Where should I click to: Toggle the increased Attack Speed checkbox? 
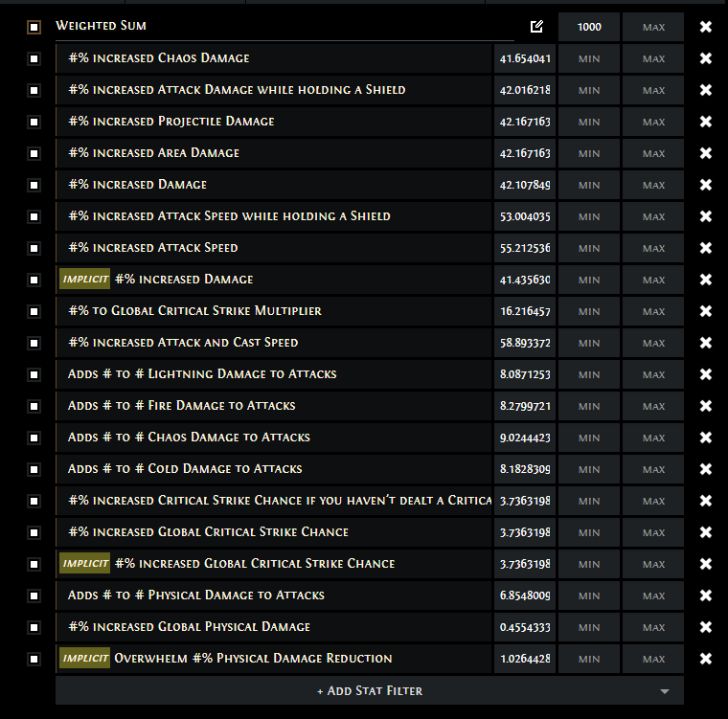pos(34,248)
